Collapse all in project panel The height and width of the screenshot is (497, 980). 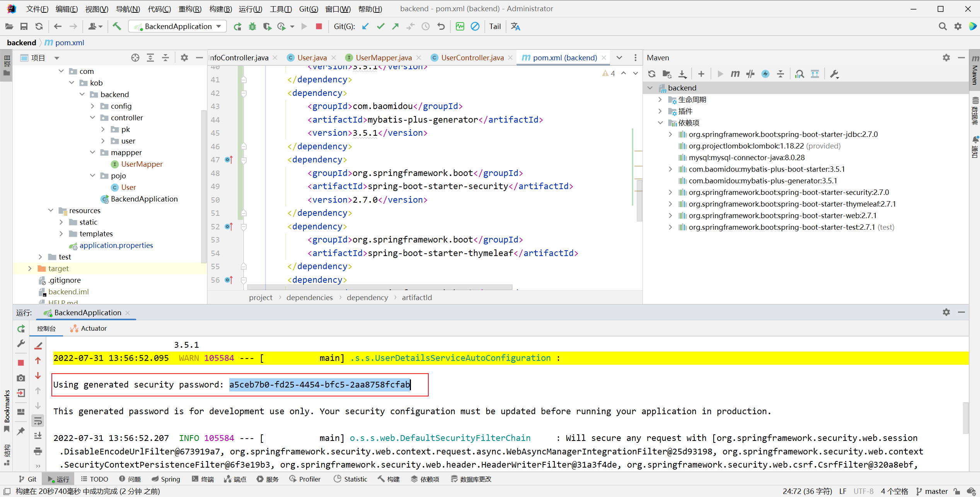[x=165, y=58]
